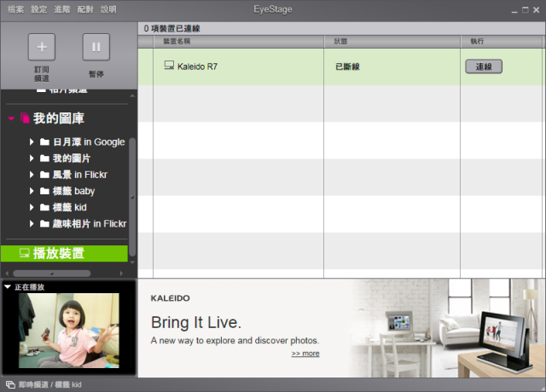Open the 檔案 menu

pos(15,9)
